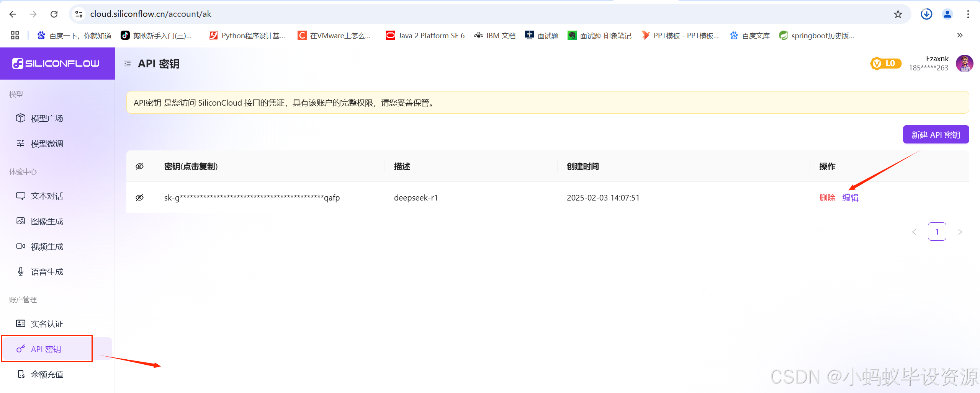Screen dimensions: 980x393
Task: Open the Java 2 Platform SE 6 bookmark
Action: tap(425, 36)
